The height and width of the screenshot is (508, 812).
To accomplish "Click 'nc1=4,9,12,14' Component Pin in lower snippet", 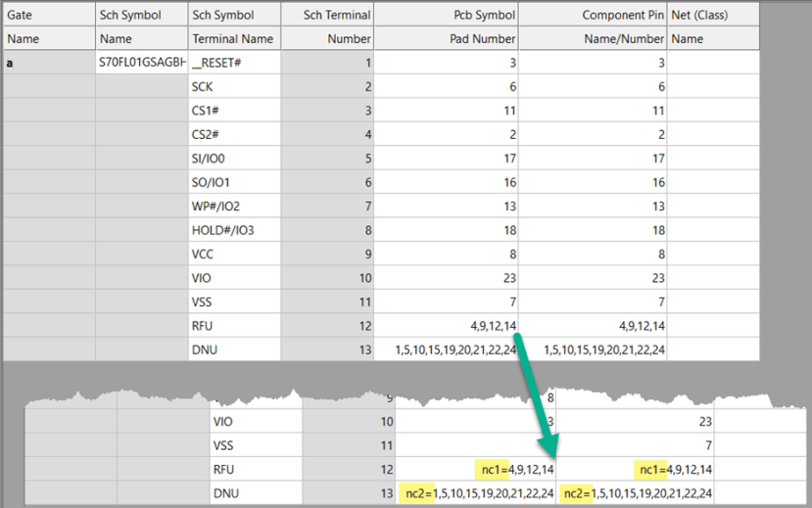I will tap(635, 469).
